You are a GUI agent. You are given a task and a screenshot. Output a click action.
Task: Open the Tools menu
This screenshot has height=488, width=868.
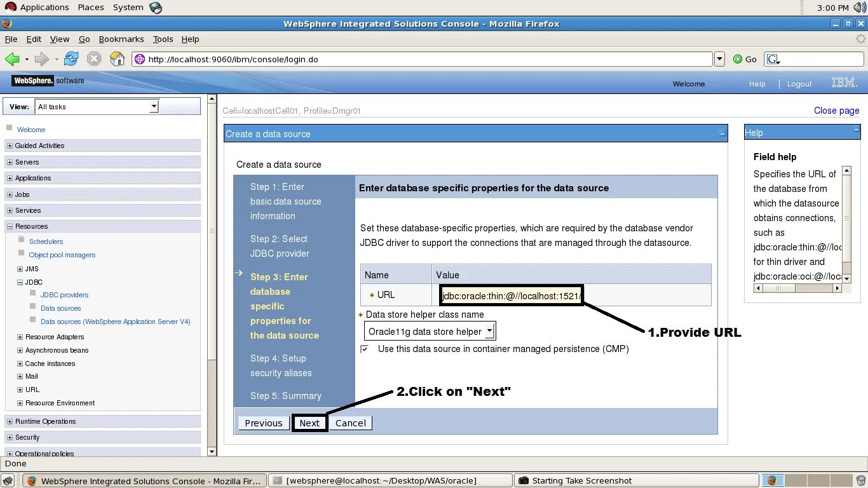coord(163,39)
